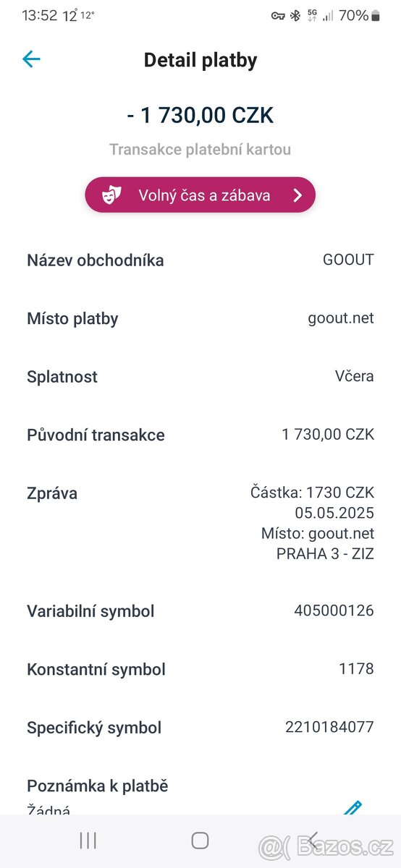The image size is (401, 868).
Task: Edit payment note with pencil icon
Action: point(352,807)
